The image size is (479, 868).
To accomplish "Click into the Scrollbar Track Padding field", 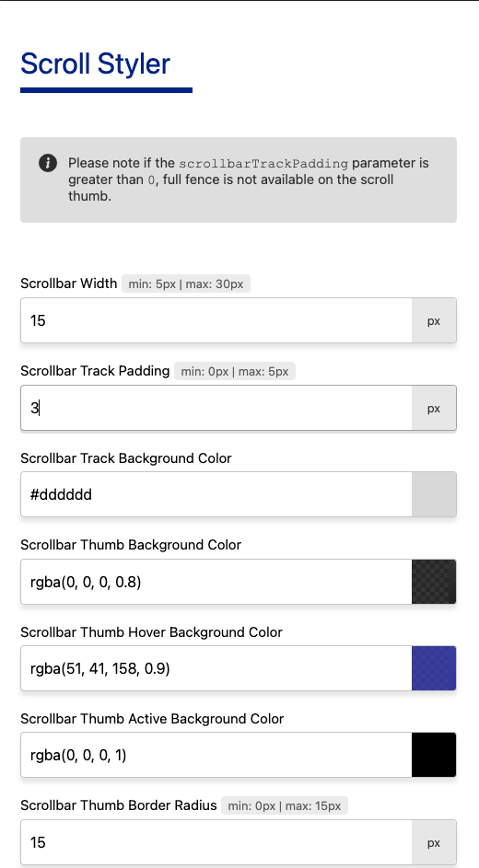I will tap(216, 408).
